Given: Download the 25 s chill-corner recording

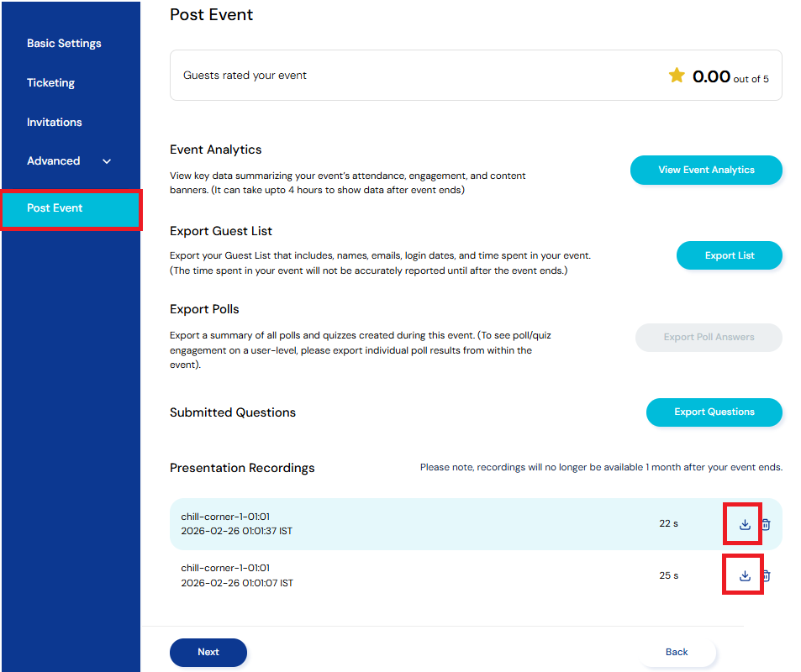Looking at the screenshot, I should point(744,575).
